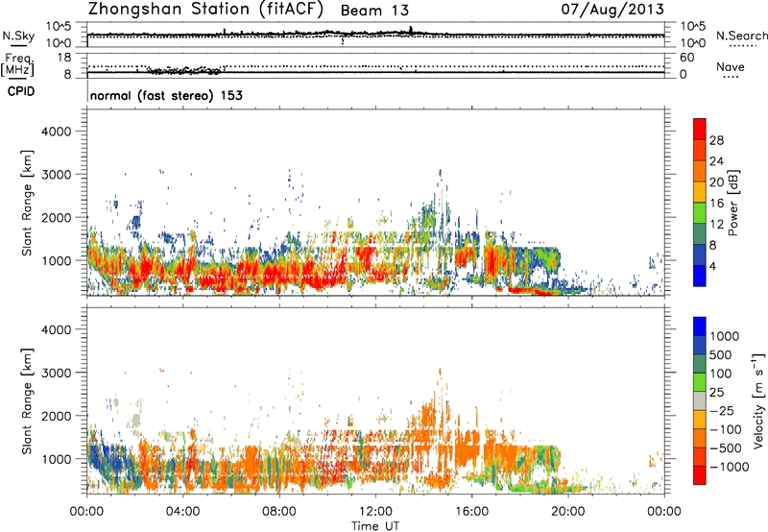Click the 'N.Sky' legend label
The height and width of the screenshot is (532, 768).
tap(18, 36)
